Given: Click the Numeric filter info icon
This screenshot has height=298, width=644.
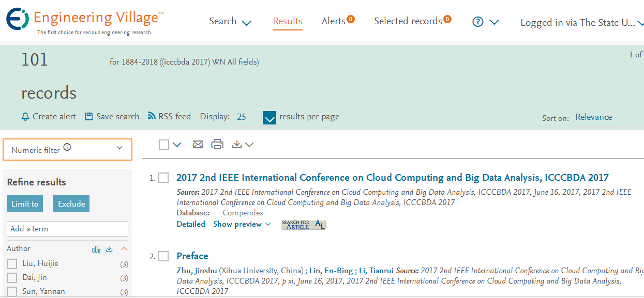Looking at the screenshot, I should tap(67, 148).
